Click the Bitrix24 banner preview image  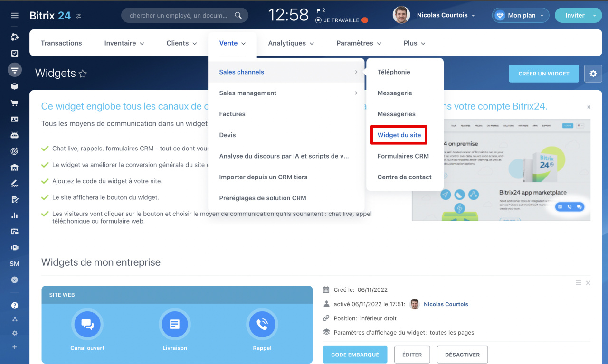501,170
